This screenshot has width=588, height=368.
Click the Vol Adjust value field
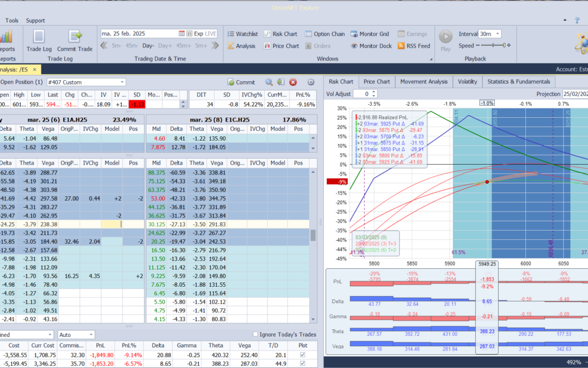point(362,94)
